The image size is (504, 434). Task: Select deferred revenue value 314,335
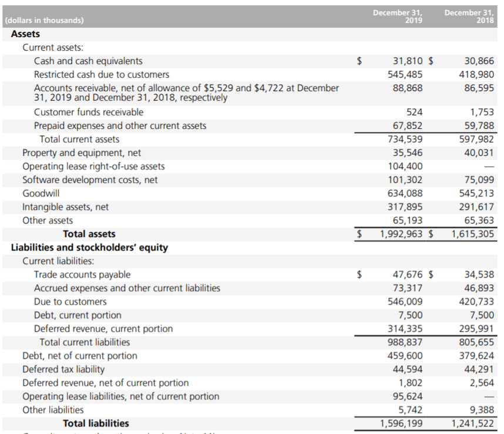coord(405,329)
